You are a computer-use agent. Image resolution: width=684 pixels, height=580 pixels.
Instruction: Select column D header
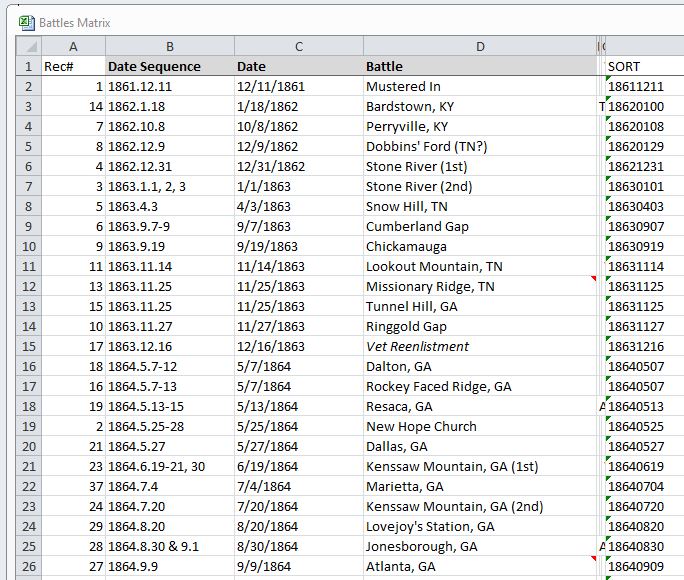pos(479,47)
